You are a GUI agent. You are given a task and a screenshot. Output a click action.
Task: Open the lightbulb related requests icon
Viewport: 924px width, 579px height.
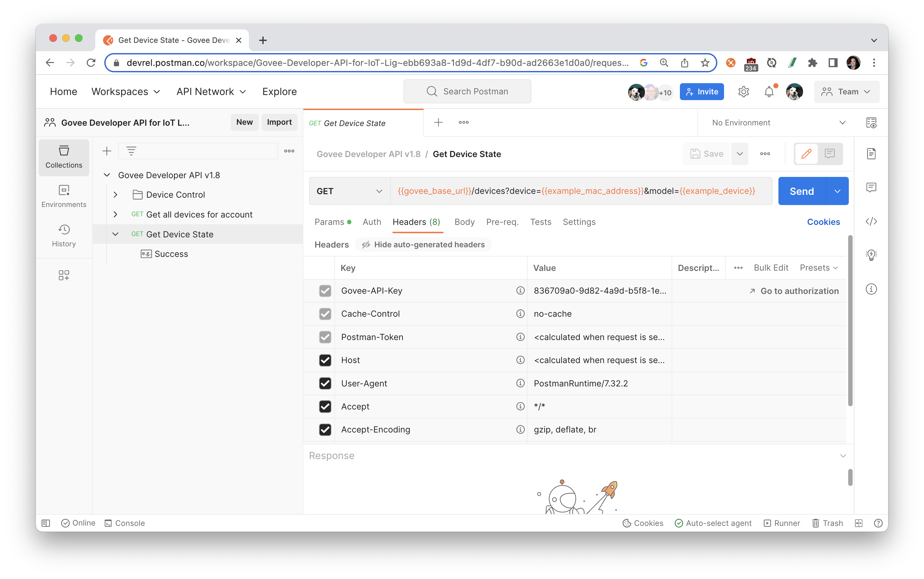871,255
